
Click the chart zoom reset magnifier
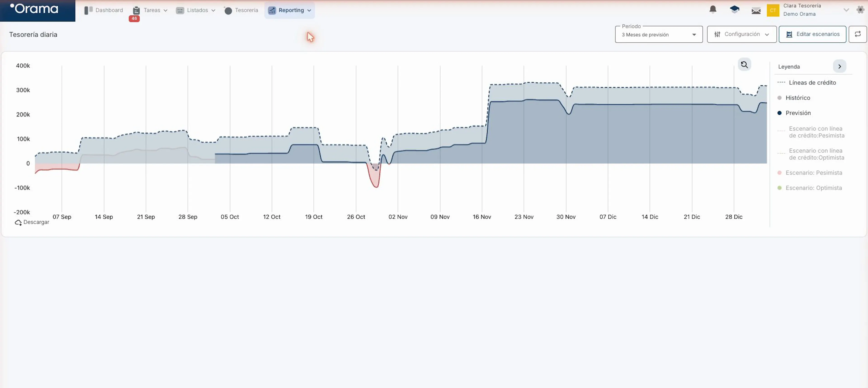[744, 64]
